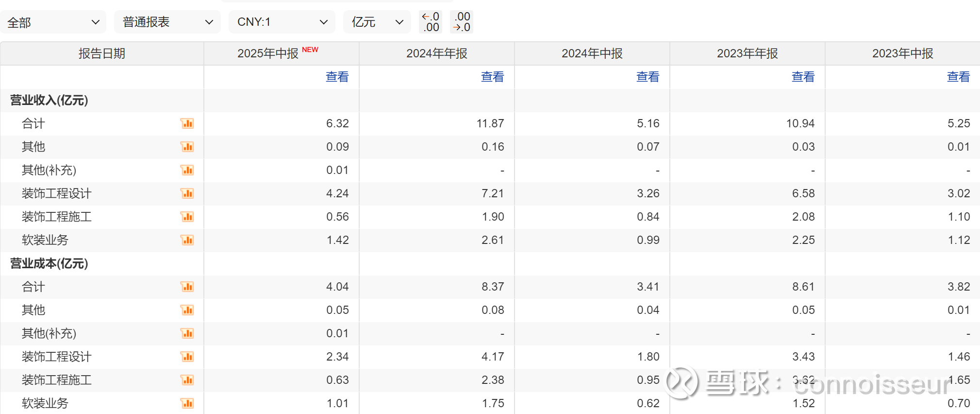
Task: Click the value 1.90 for 装饰工程施工
Action: 493,217
